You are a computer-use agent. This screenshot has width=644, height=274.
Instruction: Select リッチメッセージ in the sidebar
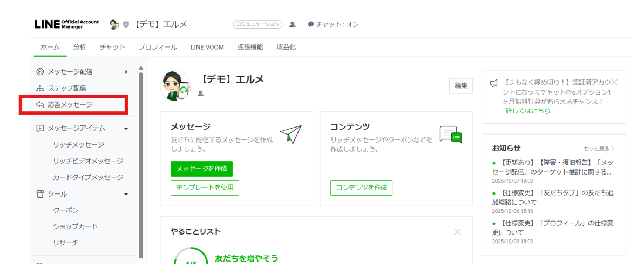pos(78,145)
